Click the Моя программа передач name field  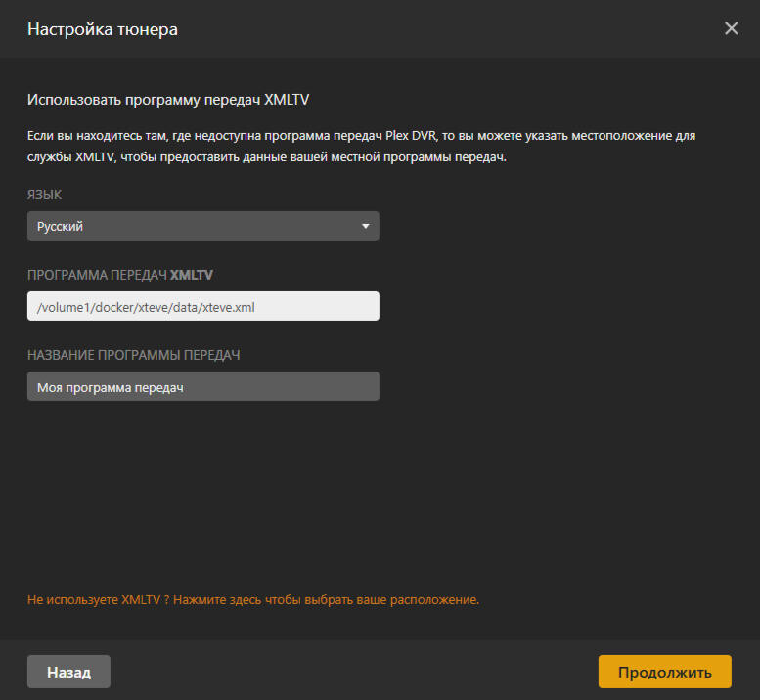202,387
